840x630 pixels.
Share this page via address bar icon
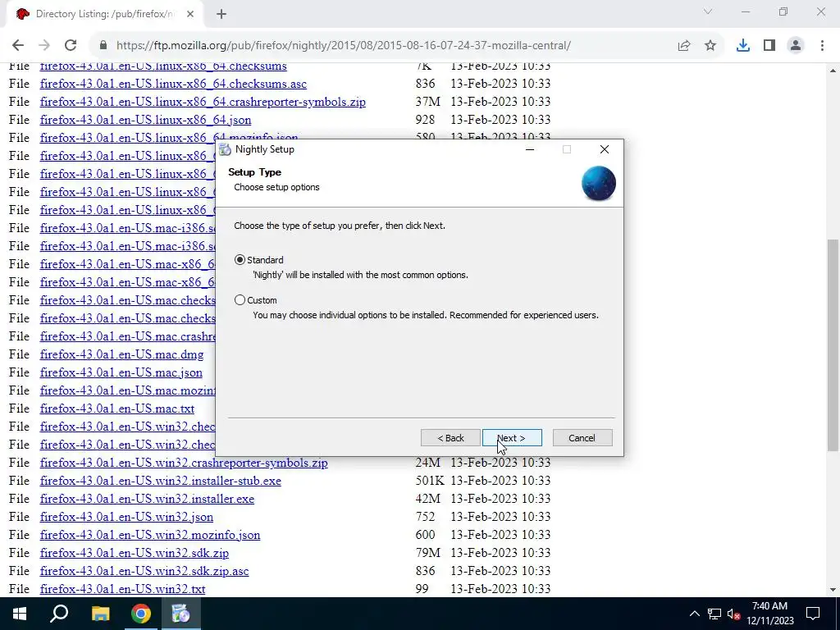point(684,46)
